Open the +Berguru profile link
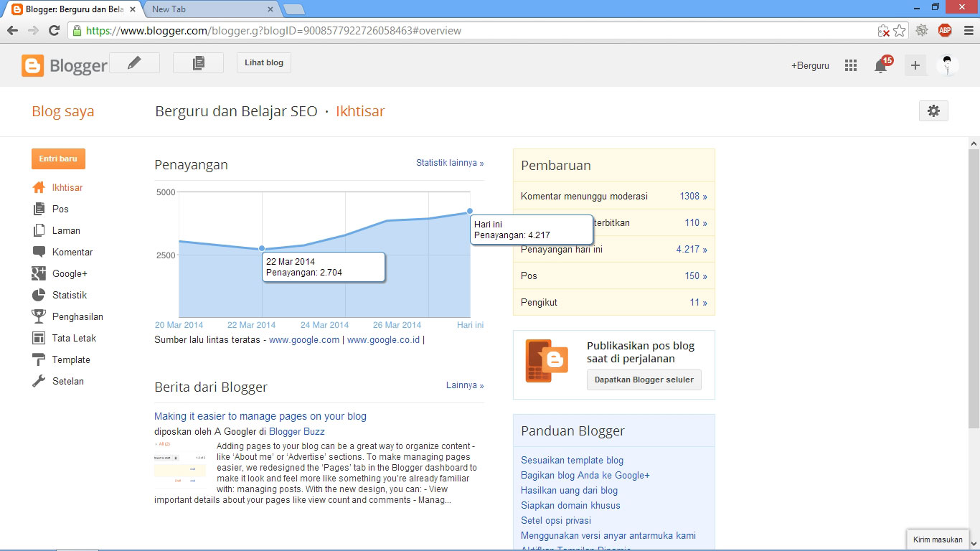Viewport: 980px width, 551px height. (810, 65)
